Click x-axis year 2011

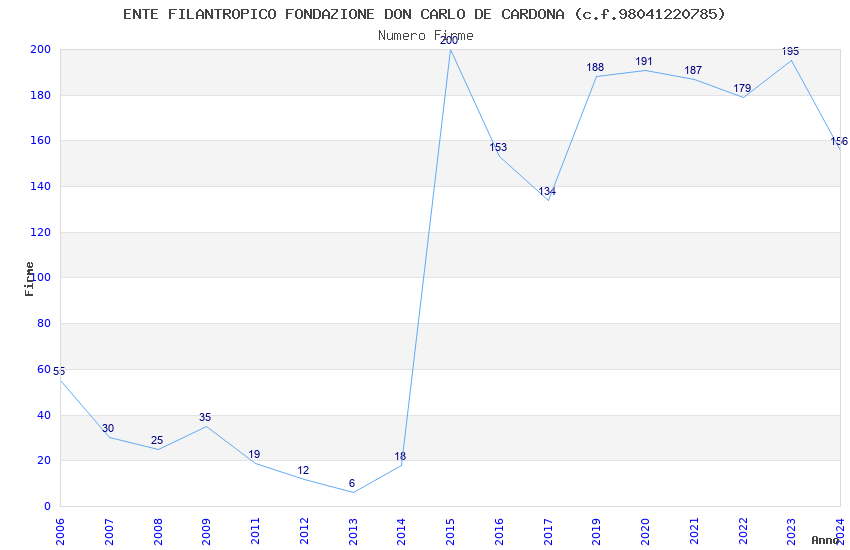click(x=255, y=531)
